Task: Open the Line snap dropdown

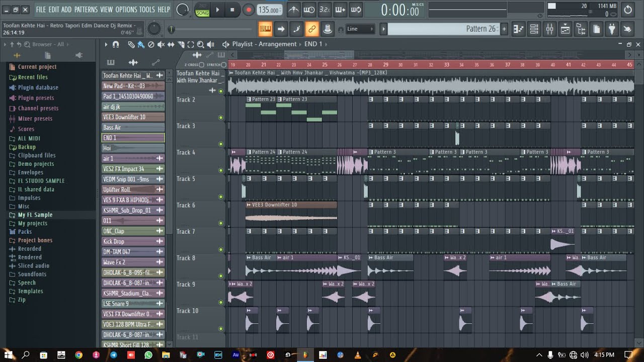Action: pyautogui.click(x=360, y=29)
